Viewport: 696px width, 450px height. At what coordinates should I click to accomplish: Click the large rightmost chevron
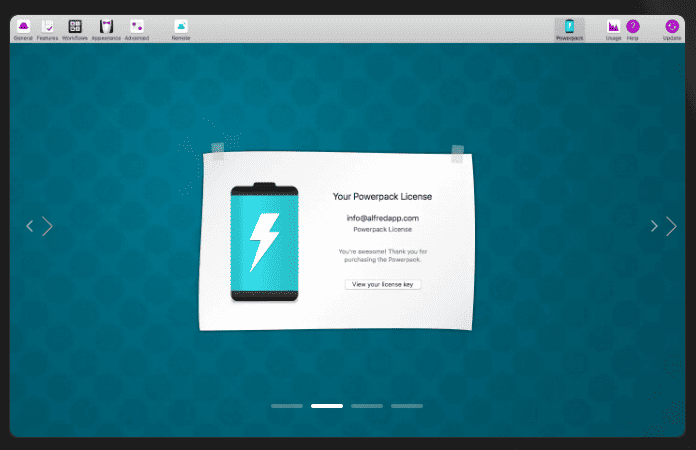click(671, 226)
